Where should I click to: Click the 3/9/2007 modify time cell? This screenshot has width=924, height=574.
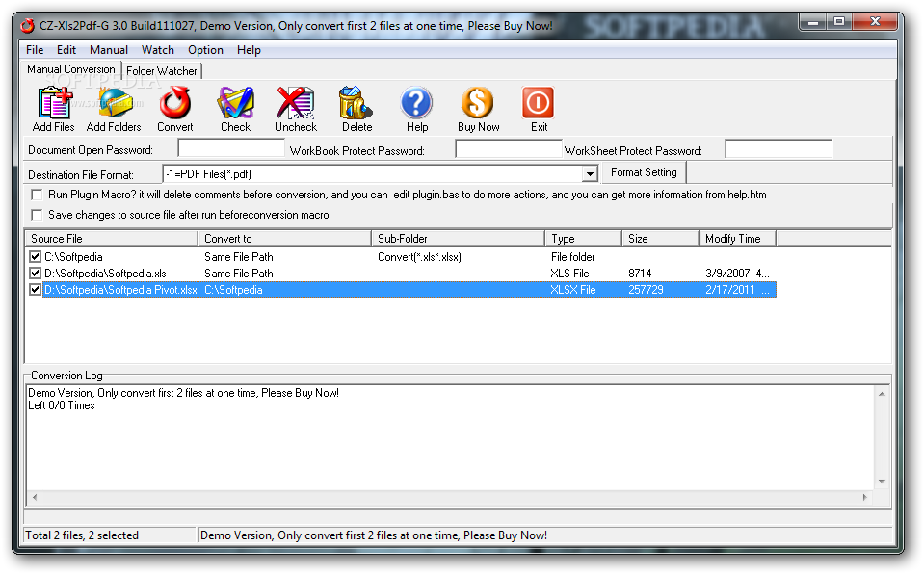click(737, 274)
